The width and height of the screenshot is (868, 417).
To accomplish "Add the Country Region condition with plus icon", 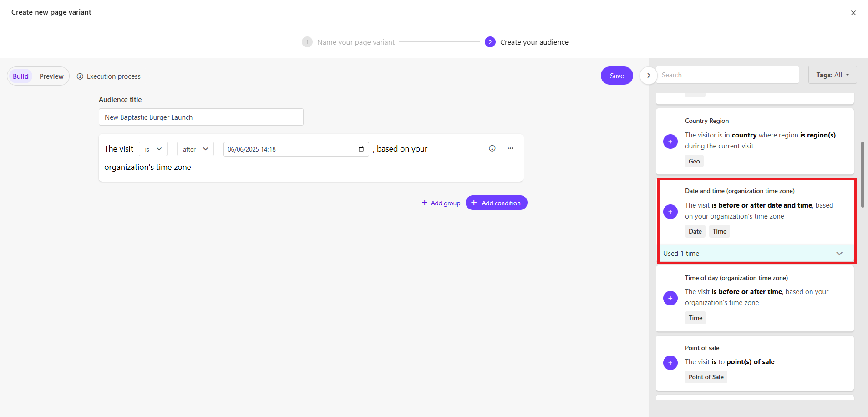I will pos(670,142).
